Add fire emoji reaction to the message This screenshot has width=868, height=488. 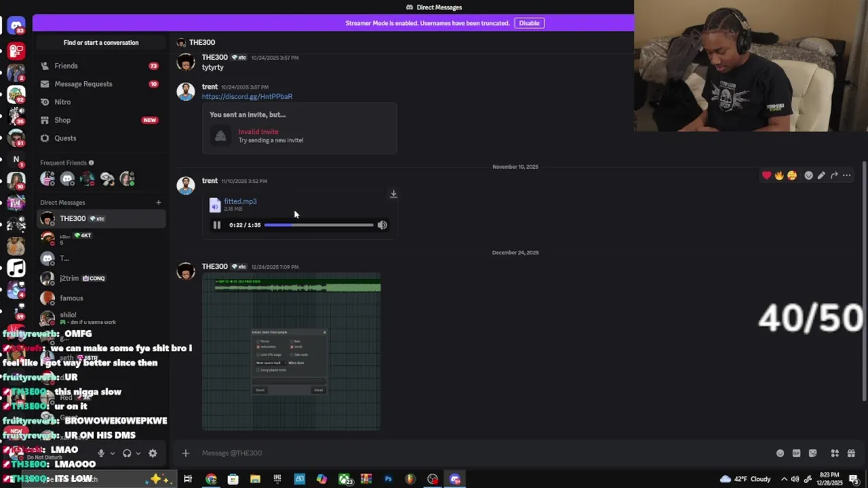[779, 176]
